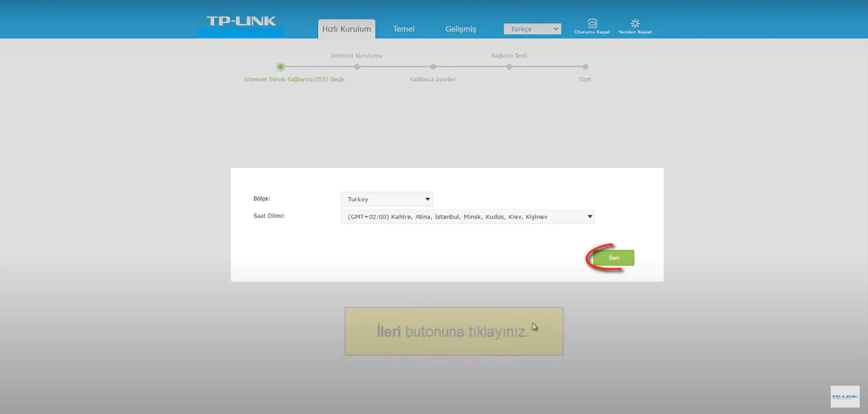Image resolution: width=868 pixels, height=414 pixels.
Task: Click the 'Saat Dilimi:' field label
Action: 269,216
